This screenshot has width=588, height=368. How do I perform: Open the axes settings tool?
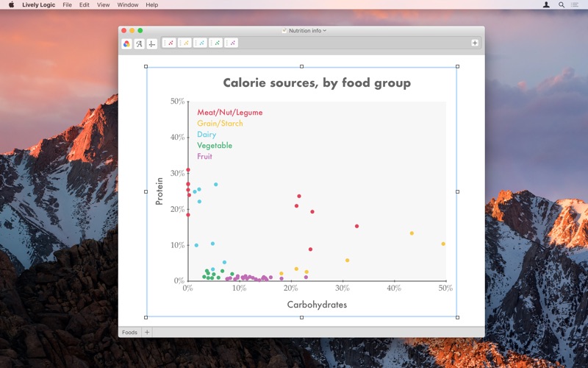pos(152,44)
